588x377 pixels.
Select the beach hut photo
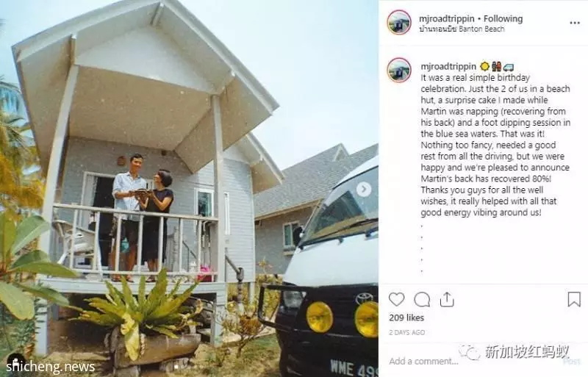pos(189,188)
